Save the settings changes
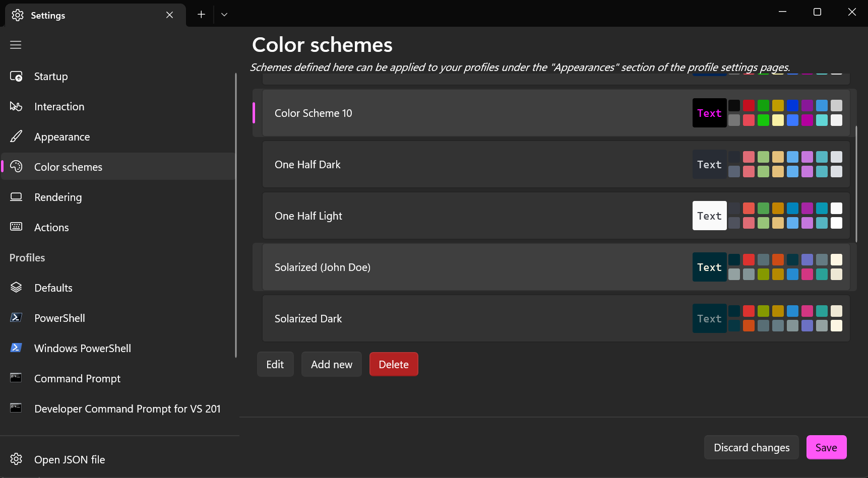This screenshot has width=868, height=478. [826, 447]
